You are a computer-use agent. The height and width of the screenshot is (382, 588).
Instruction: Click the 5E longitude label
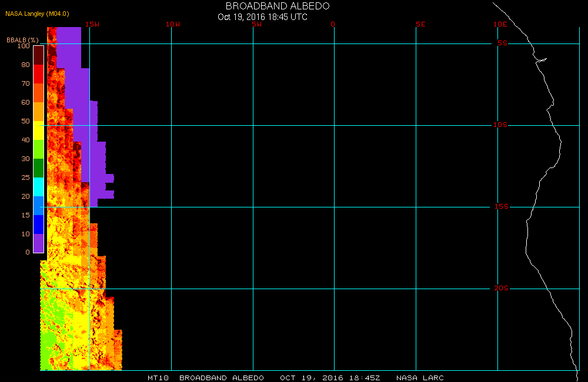click(420, 24)
